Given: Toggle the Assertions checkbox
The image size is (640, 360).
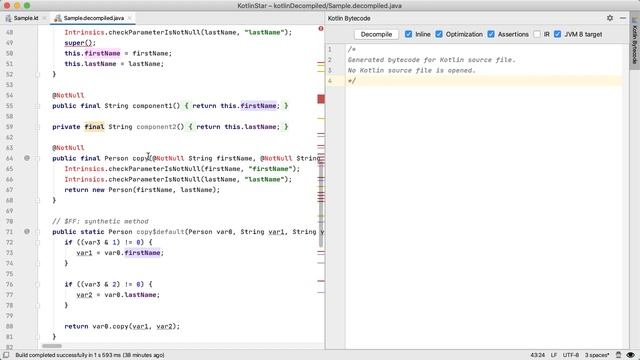Looking at the screenshot, I should point(491,34).
